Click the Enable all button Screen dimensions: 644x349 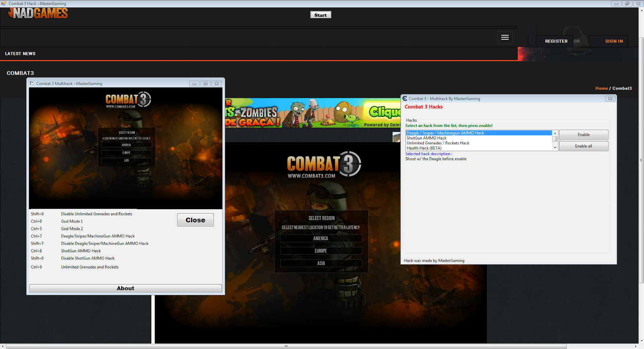click(584, 146)
